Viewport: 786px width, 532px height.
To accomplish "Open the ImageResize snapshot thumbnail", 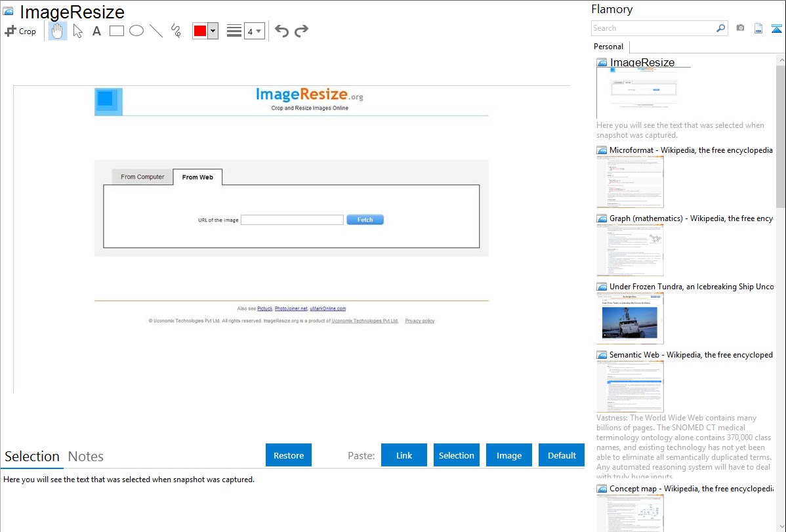I will (644, 92).
